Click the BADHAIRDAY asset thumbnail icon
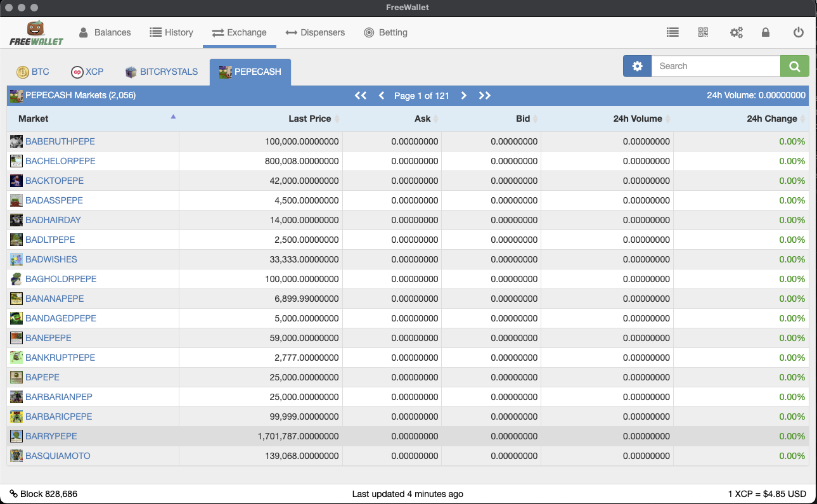 [16, 220]
